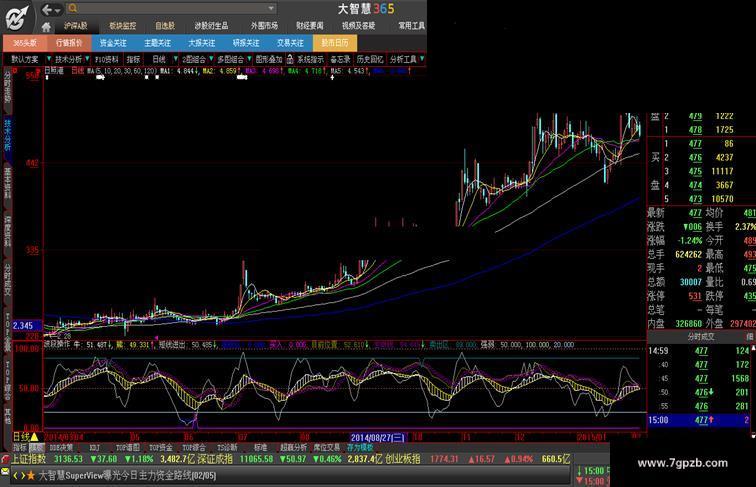
Task: Select the TOP谱图 indicator tab
Action: pyautogui.click(x=127, y=448)
